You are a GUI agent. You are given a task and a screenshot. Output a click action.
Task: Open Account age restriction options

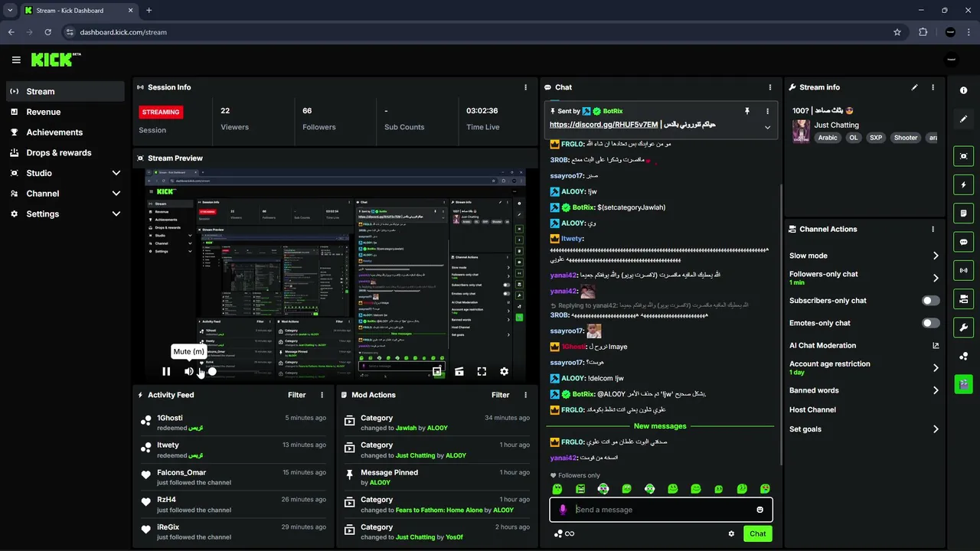pos(864,367)
